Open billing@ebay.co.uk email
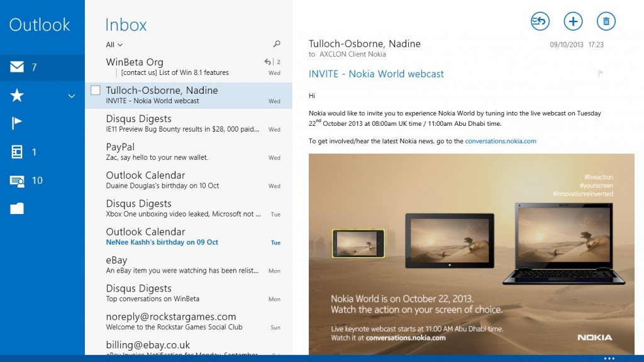644x362 pixels. (x=189, y=347)
